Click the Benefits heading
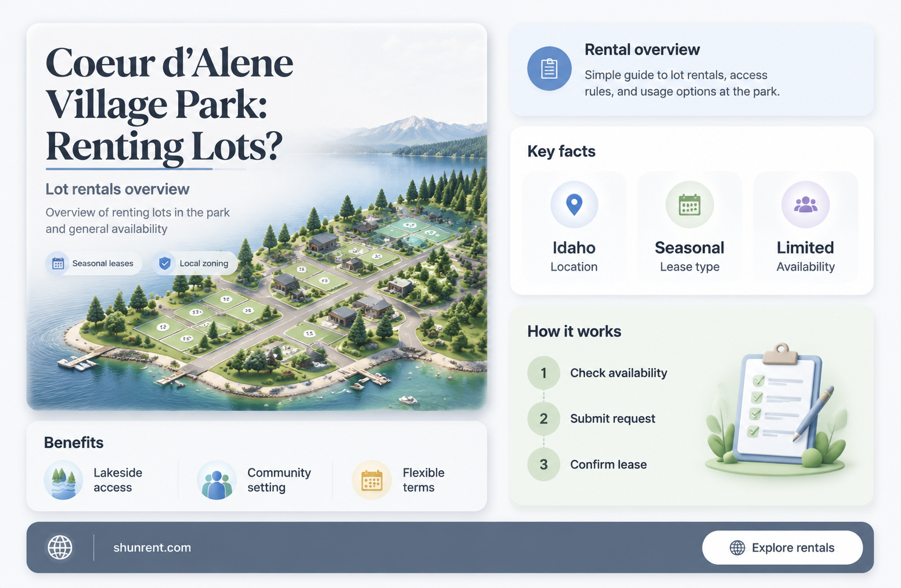This screenshot has height=588, width=901. point(74,443)
